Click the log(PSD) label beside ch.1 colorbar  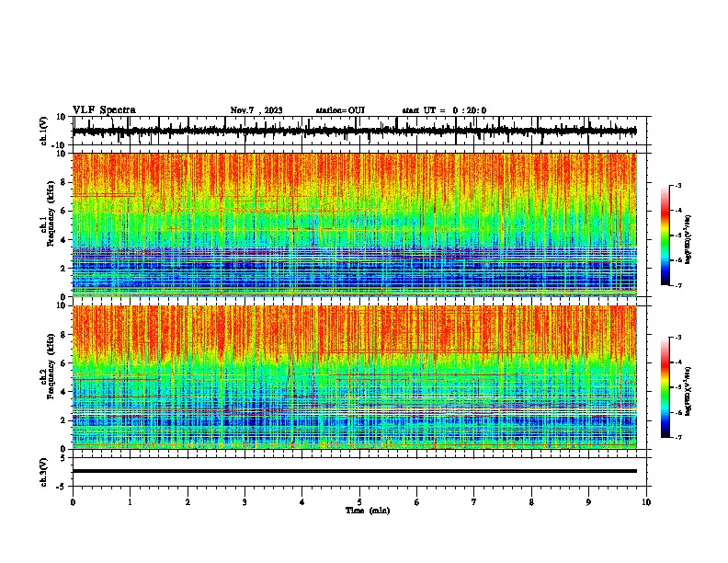point(688,240)
